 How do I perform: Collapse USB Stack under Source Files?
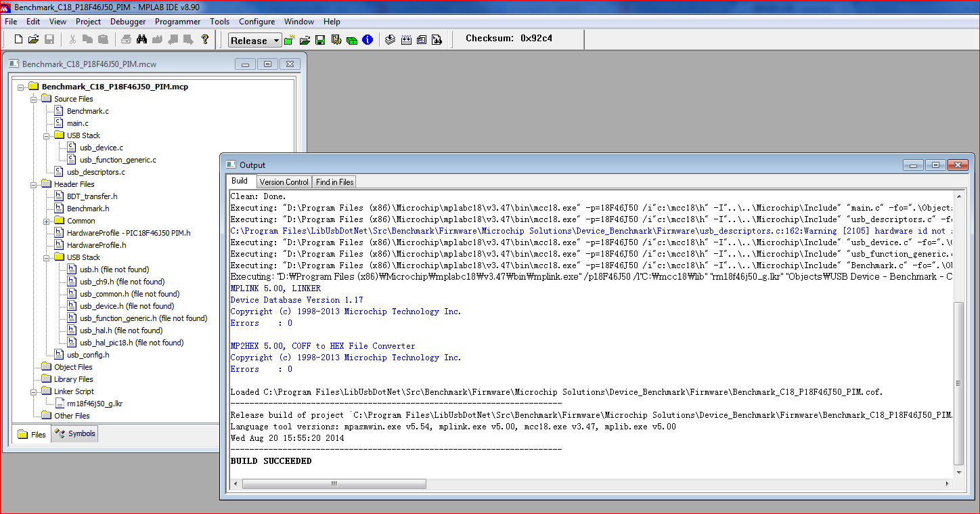[46, 135]
